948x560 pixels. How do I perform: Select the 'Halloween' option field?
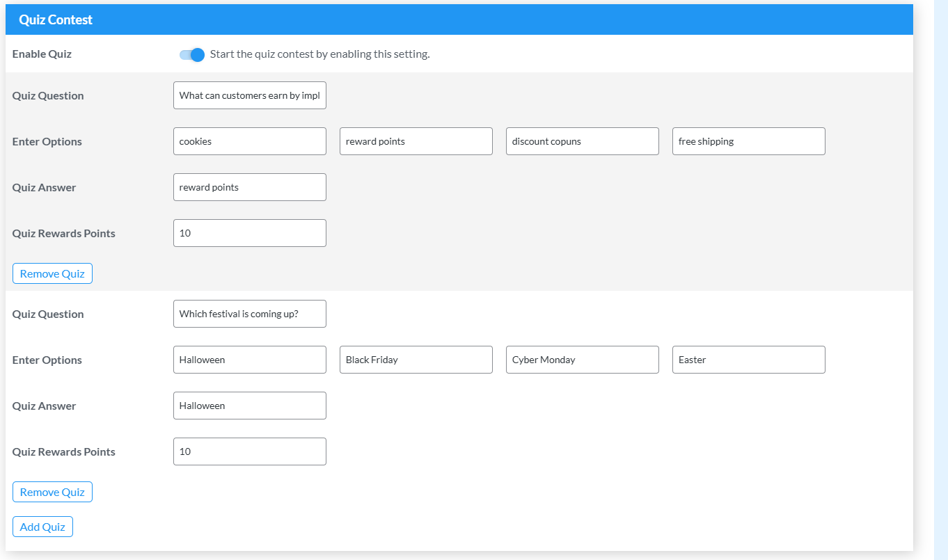(x=249, y=360)
